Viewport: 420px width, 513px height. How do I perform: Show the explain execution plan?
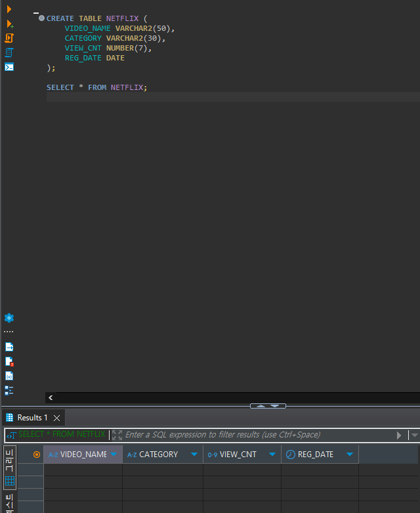click(9, 53)
